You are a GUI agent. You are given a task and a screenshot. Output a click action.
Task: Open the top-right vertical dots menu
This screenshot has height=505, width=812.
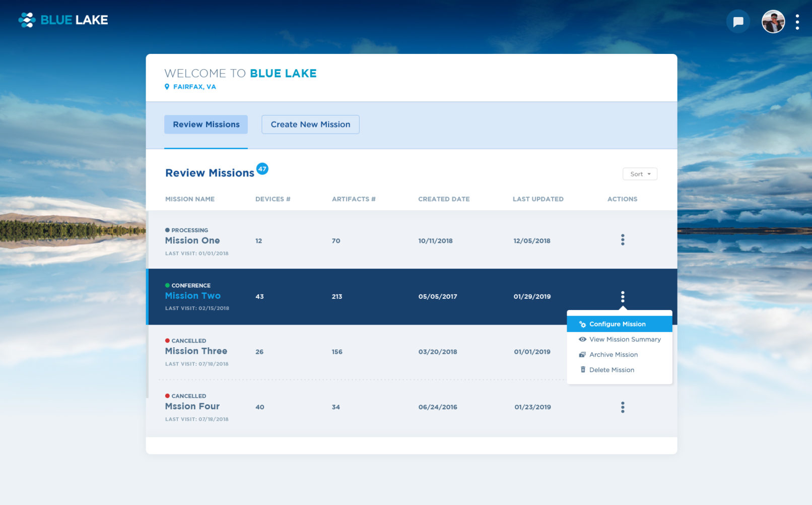tap(797, 22)
